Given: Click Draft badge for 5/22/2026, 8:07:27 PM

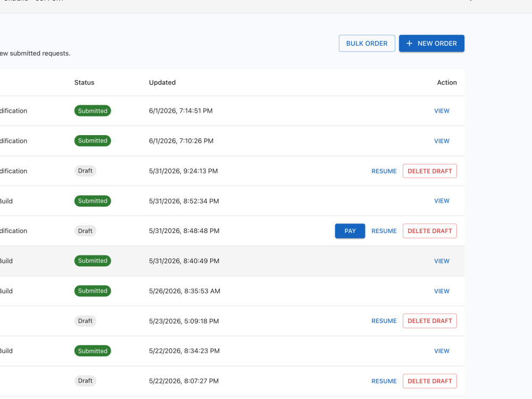Looking at the screenshot, I should point(85,381).
